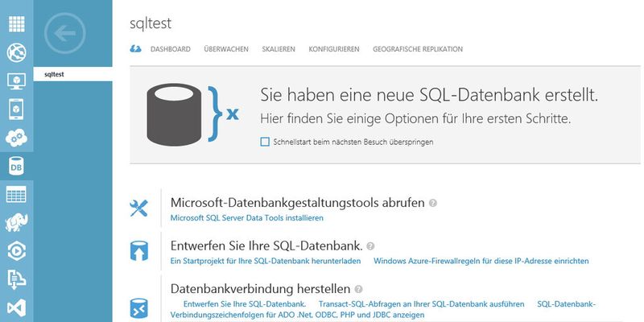The height and width of the screenshot is (322, 644).
Task: Click the wrench and screwdriver tools icon
Action: click(138, 208)
